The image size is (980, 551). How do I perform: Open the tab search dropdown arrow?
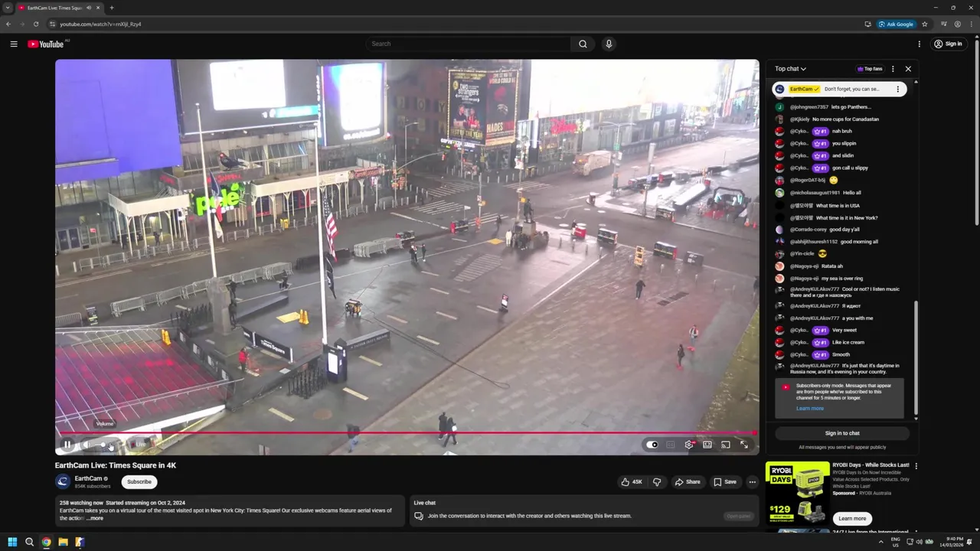pos(8,8)
